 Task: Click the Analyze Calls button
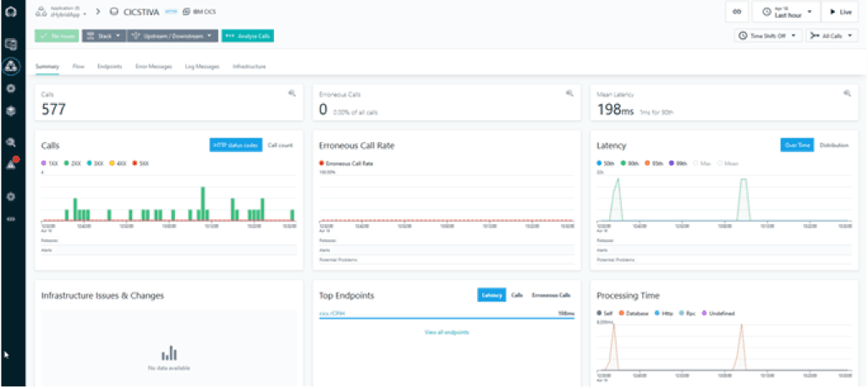pyautogui.click(x=248, y=36)
